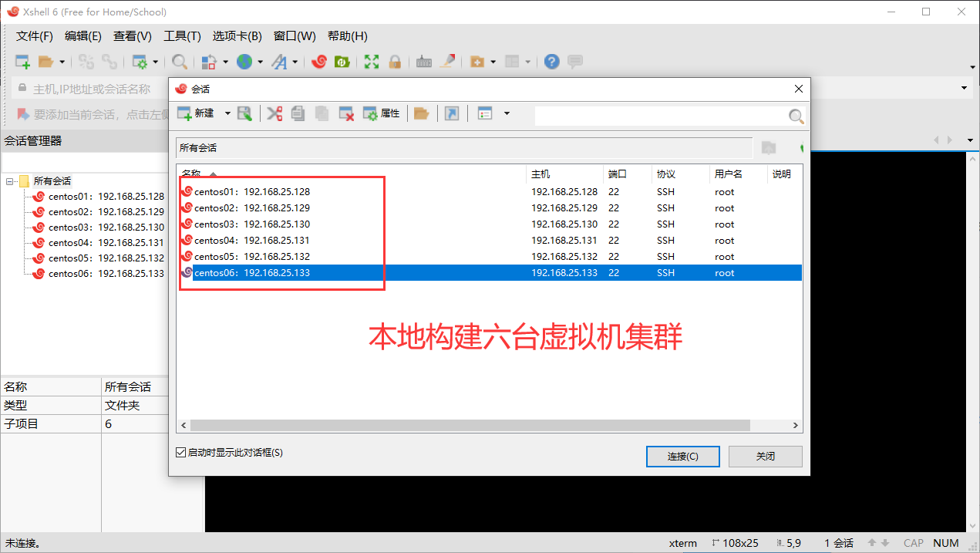Open the 窗口(W) menu
Screen dimensions: 980x553
pos(295,36)
